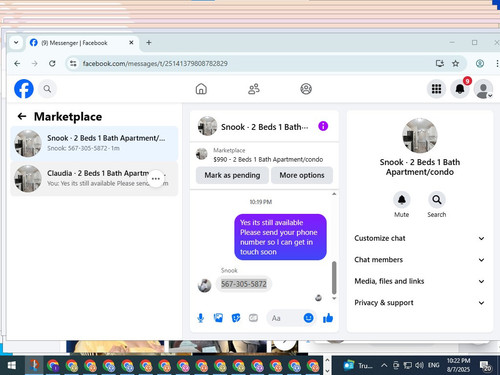Send a voice clip microphone icon
The height and width of the screenshot is (375, 500).
click(200, 318)
